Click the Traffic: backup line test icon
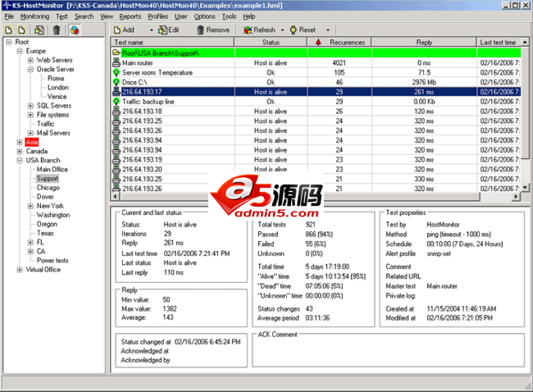This screenshot has width=533, height=392. coord(116,102)
